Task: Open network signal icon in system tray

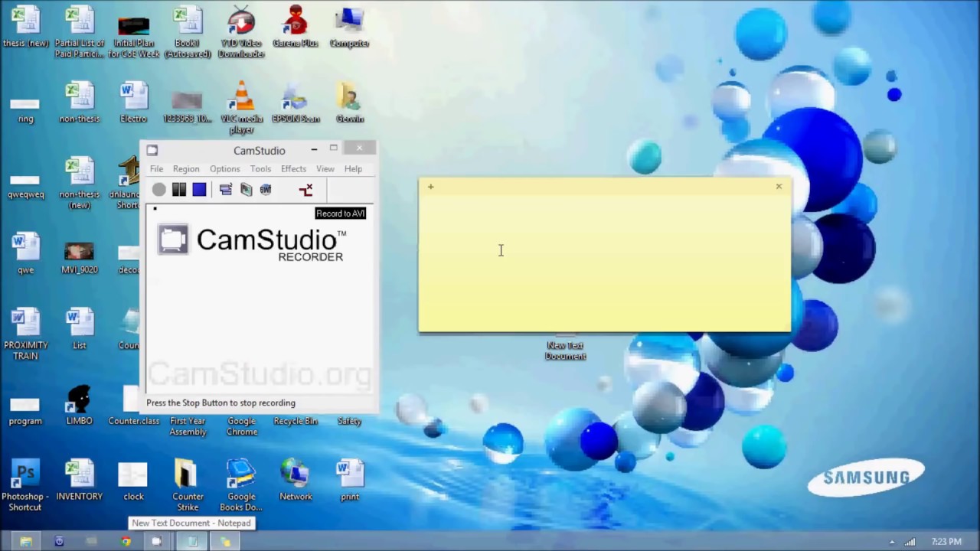Action: [x=910, y=542]
